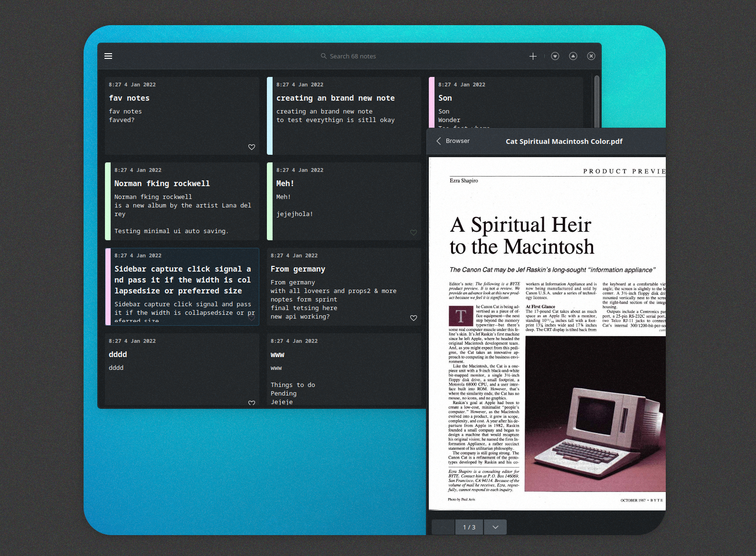Minimize notes window with down-arrow circle
This screenshot has height=556, width=756.
coord(555,56)
